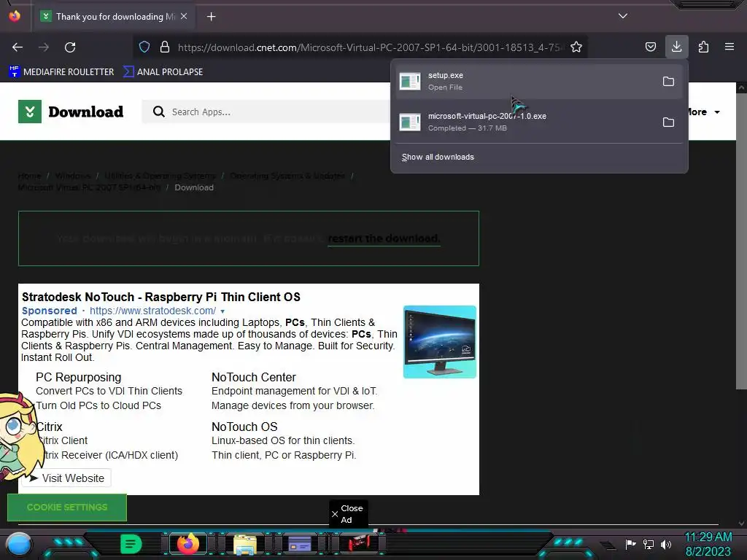Open the Stratodesk NoTouch ad headline
Viewport: 747px width, 560px height.
[161, 297]
